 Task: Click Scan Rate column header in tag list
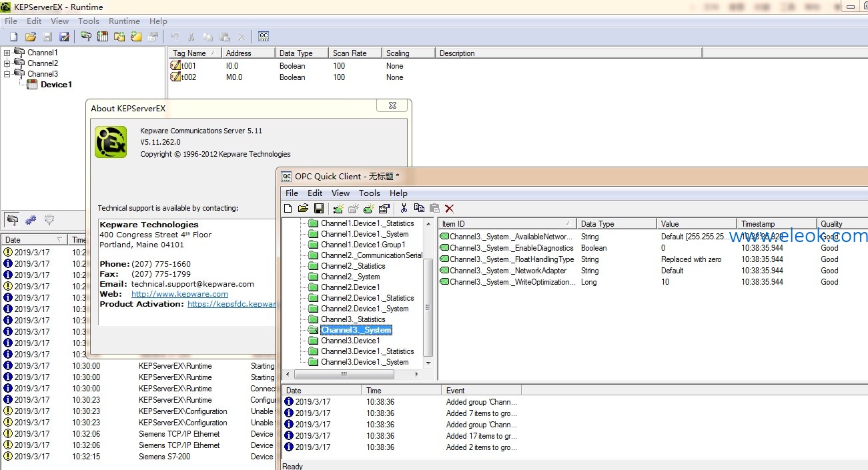(354, 53)
